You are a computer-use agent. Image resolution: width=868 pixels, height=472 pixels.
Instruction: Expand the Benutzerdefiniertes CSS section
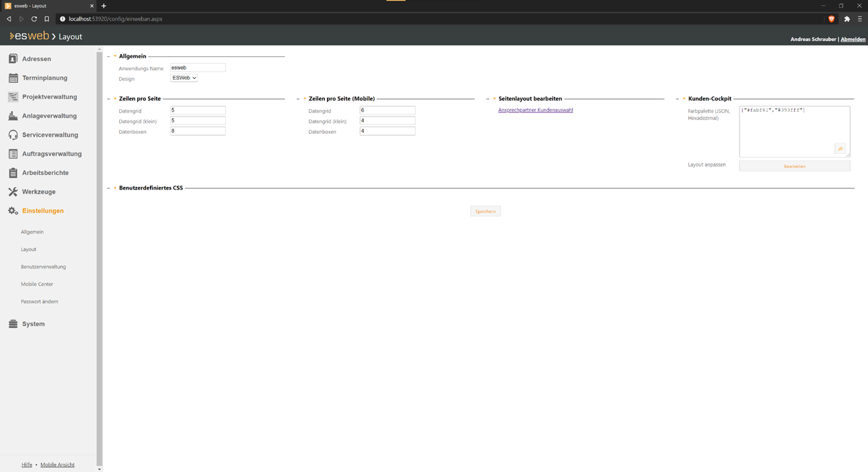tap(115, 188)
